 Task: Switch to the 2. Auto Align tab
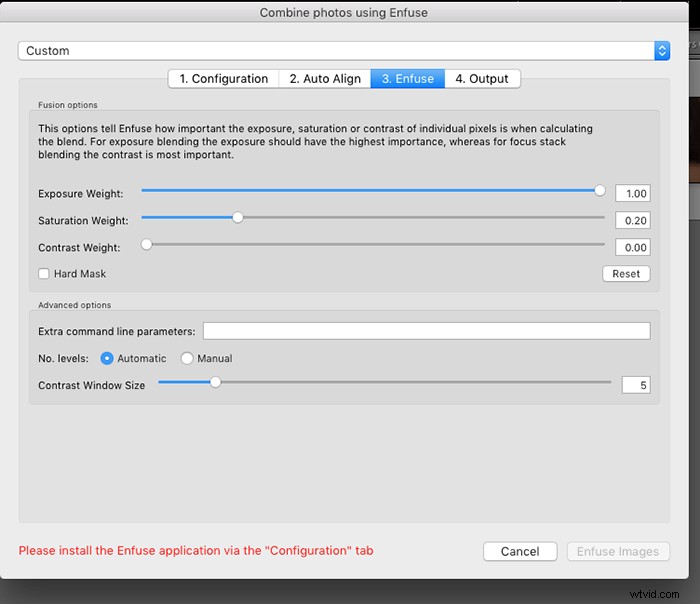(x=325, y=79)
